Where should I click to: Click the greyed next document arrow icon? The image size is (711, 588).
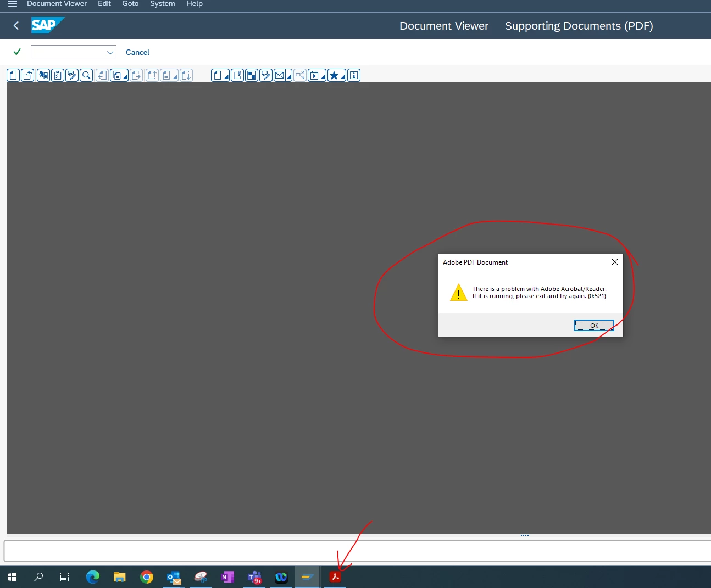pos(136,75)
